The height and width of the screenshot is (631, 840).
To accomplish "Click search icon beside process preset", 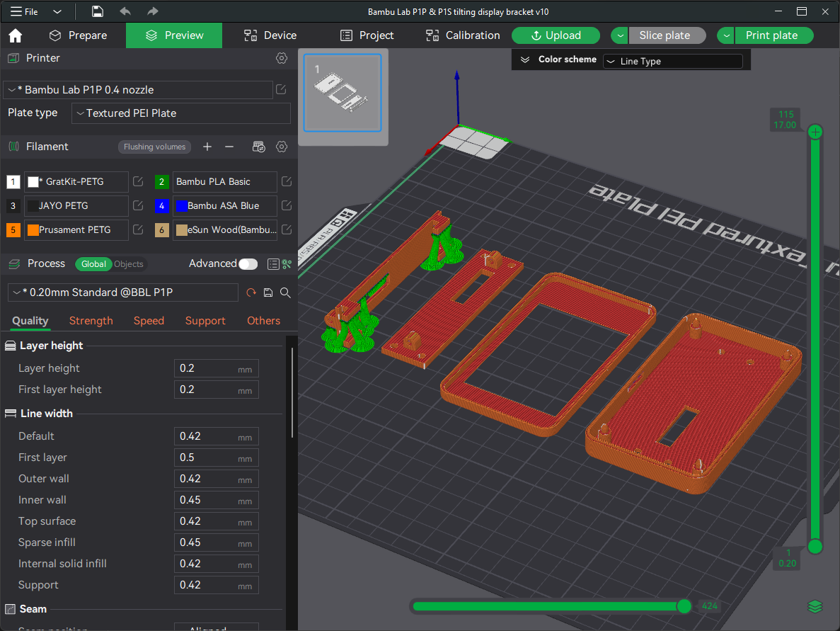I will pyautogui.click(x=286, y=292).
